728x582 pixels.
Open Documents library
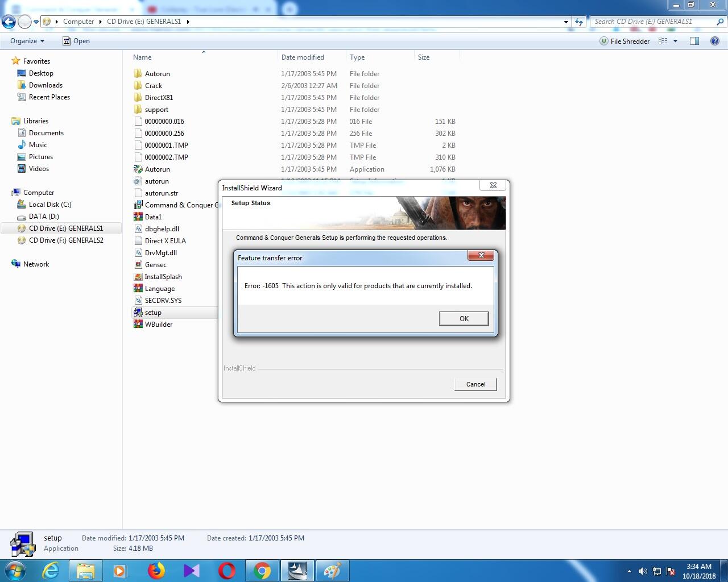click(x=46, y=133)
